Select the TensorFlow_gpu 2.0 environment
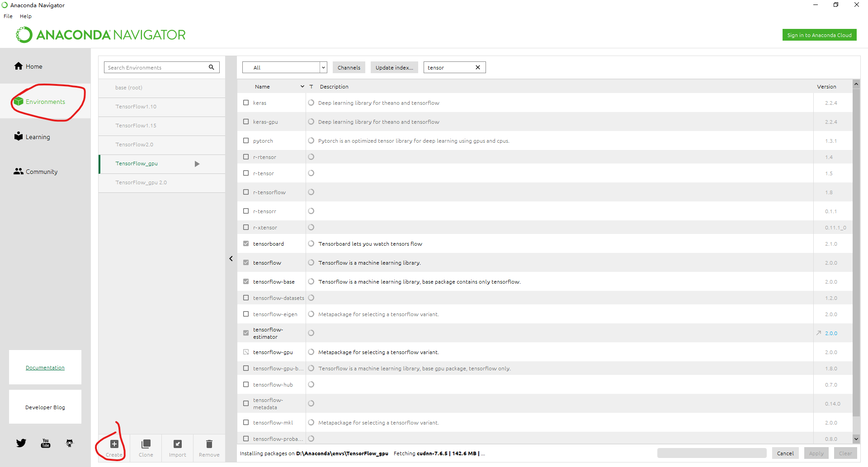The width and height of the screenshot is (868, 467). pos(162,182)
